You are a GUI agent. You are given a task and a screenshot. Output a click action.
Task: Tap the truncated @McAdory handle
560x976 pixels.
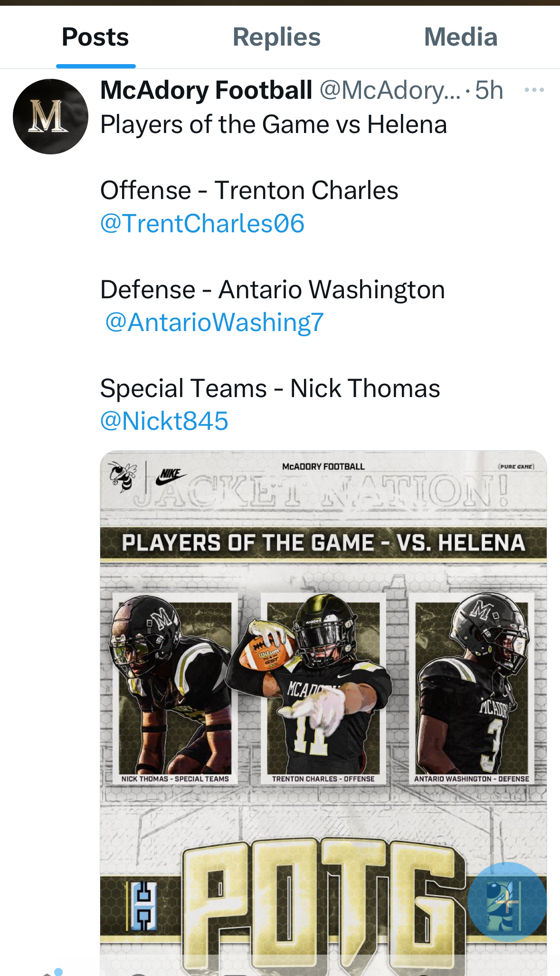point(389,90)
